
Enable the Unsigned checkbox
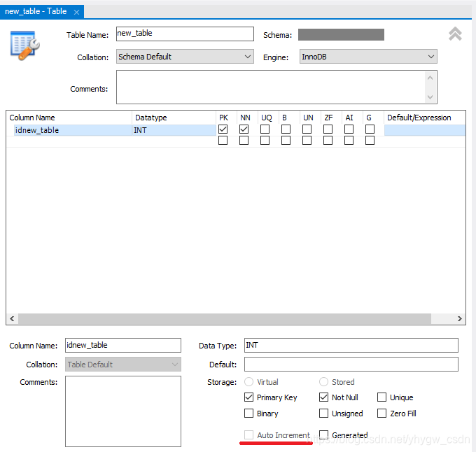(323, 414)
